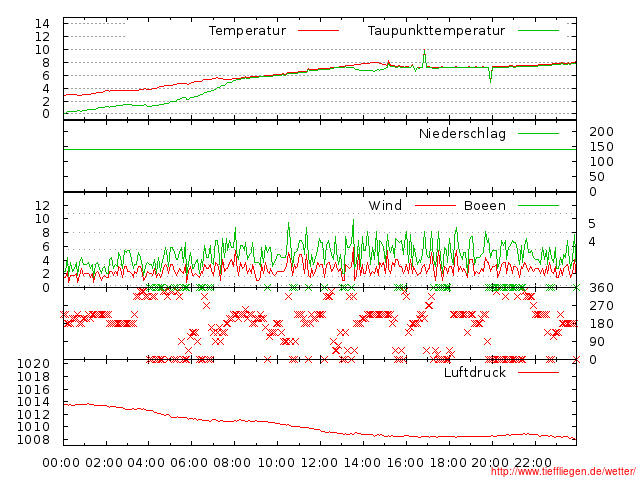Click the 18:00 time axis label
Screen dimensions: 640x480
(x=448, y=463)
